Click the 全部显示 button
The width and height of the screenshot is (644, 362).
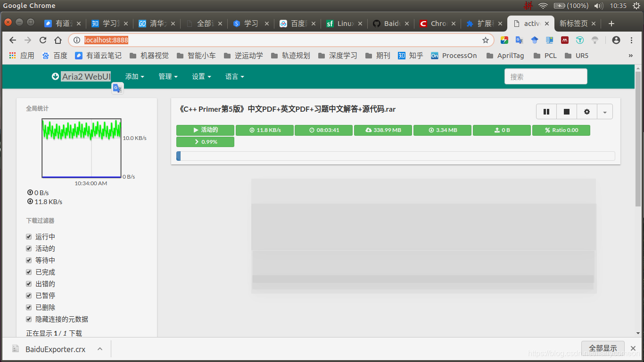coord(603,347)
